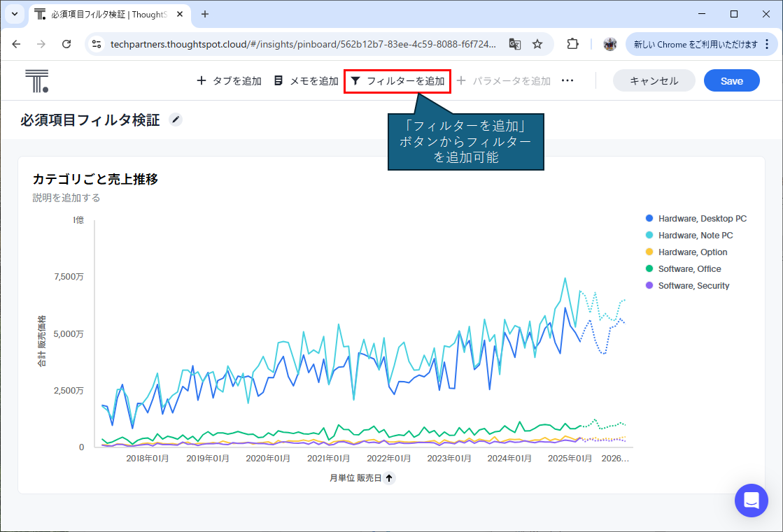Viewport: 783px width, 532px height.
Task: Click the Chrome extensions puzzle icon
Action: coord(572,44)
